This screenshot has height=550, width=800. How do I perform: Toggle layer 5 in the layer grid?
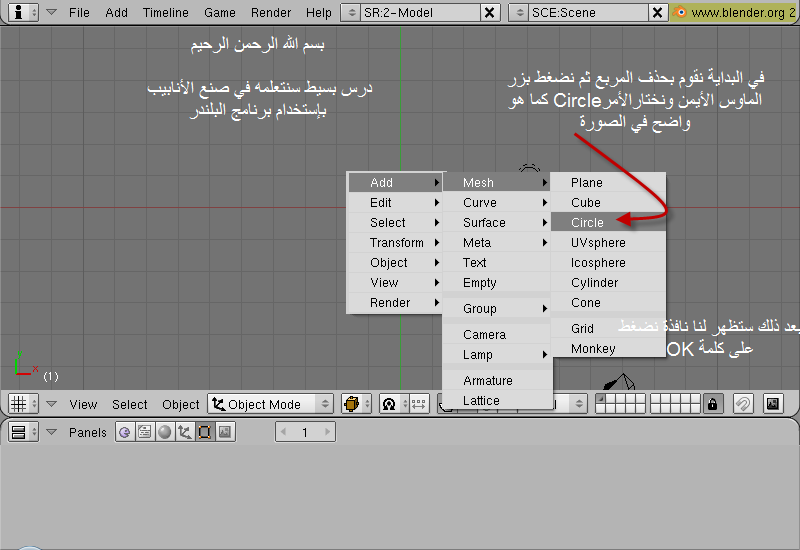coord(640,399)
